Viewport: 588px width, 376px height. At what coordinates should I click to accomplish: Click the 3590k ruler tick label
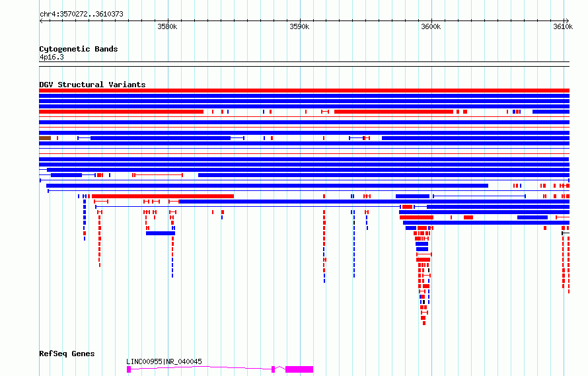point(299,26)
